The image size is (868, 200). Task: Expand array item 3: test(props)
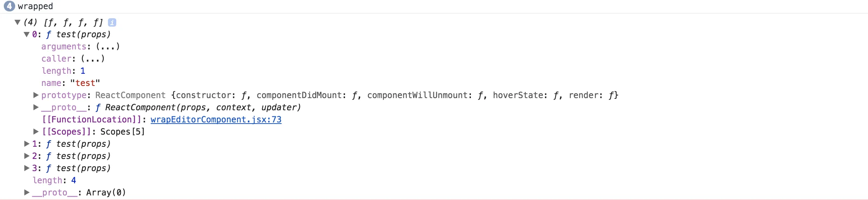pyautogui.click(x=27, y=168)
